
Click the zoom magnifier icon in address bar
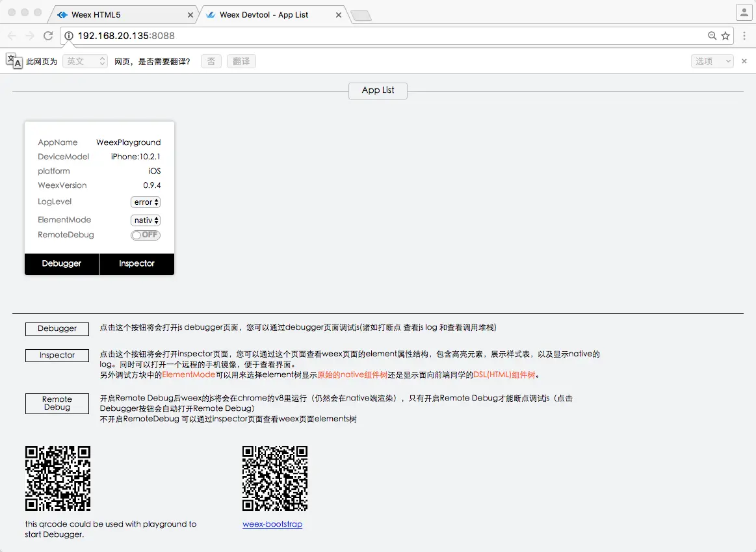tap(712, 36)
